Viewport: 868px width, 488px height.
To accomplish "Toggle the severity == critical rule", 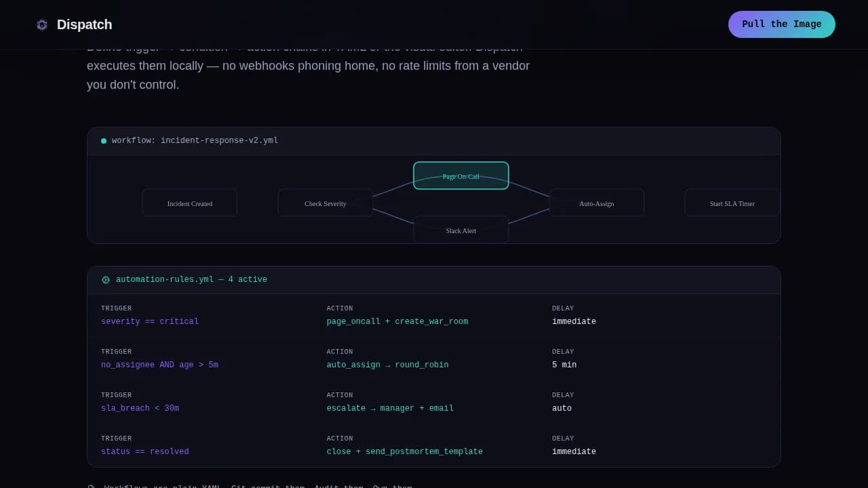I will (x=150, y=321).
